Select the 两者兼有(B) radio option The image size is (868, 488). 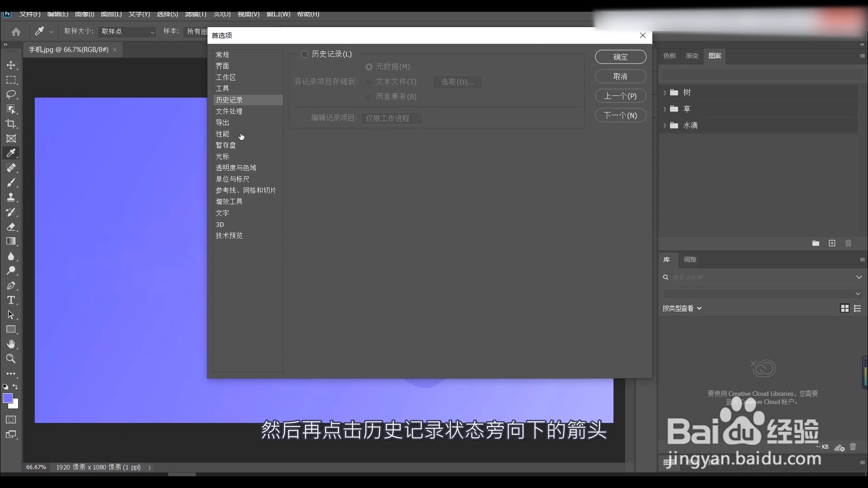(x=369, y=97)
